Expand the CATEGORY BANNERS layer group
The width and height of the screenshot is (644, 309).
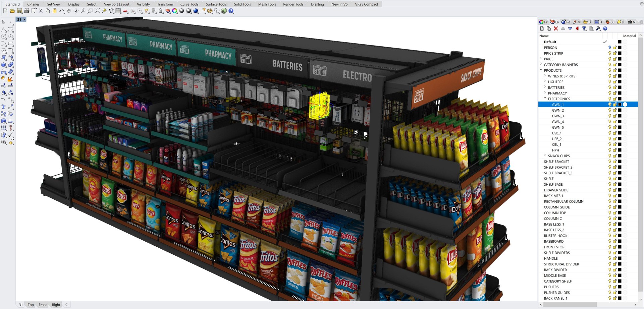click(541, 64)
